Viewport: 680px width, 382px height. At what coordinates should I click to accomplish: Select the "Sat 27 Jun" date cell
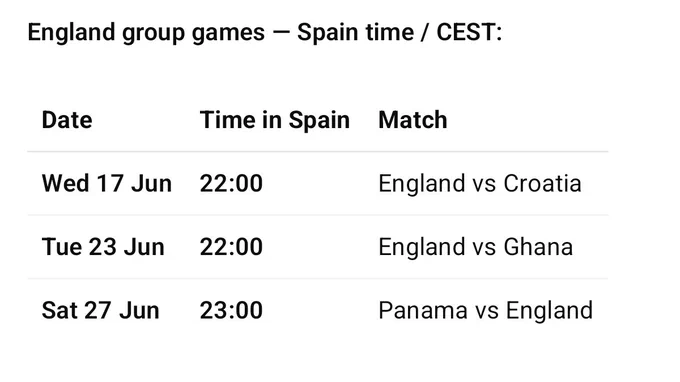click(101, 310)
